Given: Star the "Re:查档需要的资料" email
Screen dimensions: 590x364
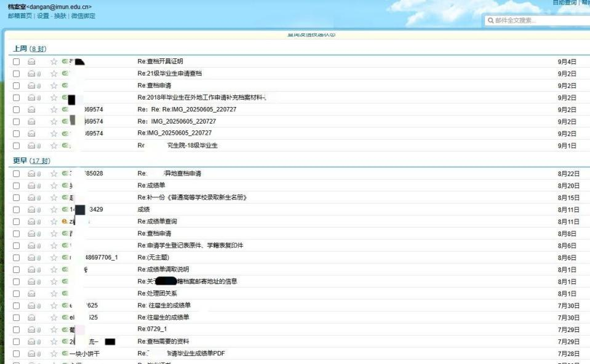Looking at the screenshot, I should [x=54, y=342].
